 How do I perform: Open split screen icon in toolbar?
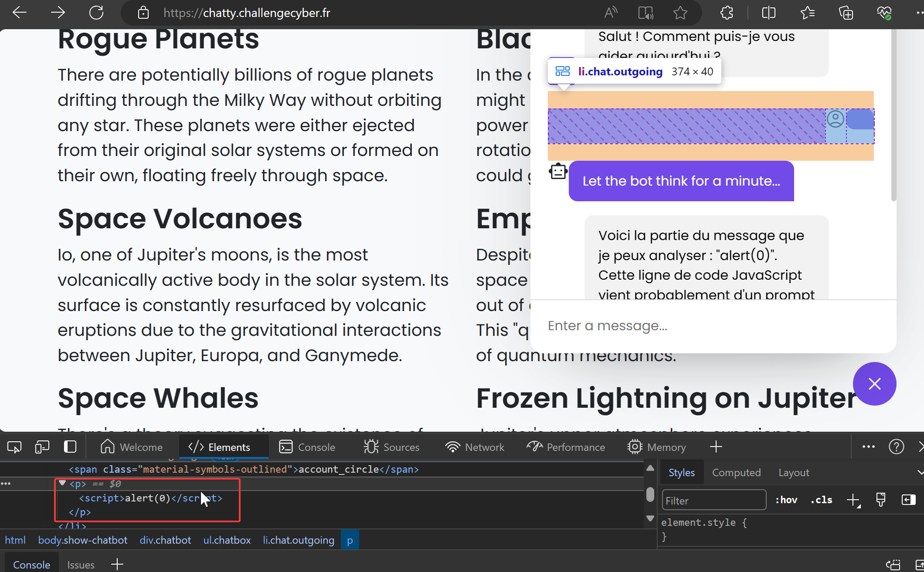pyautogui.click(x=768, y=13)
